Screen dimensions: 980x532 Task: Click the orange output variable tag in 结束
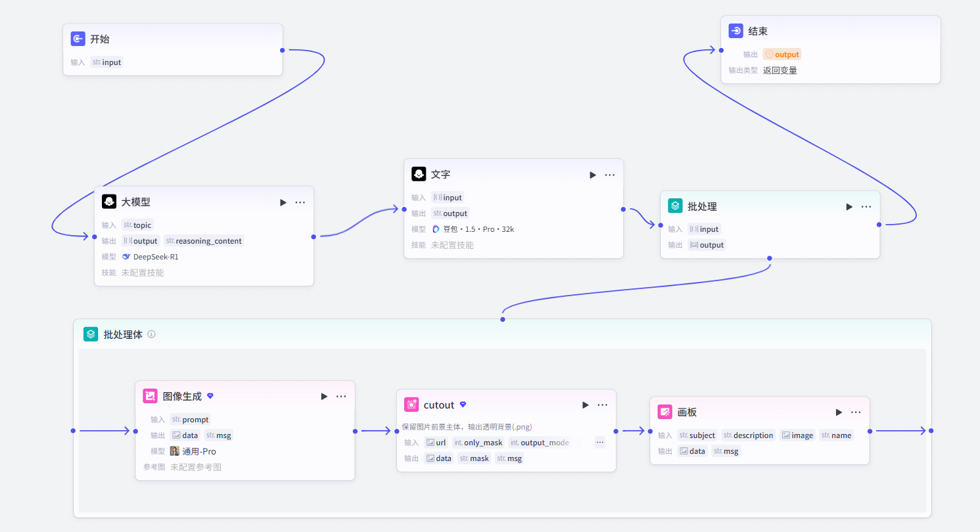click(x=782, y=55)
